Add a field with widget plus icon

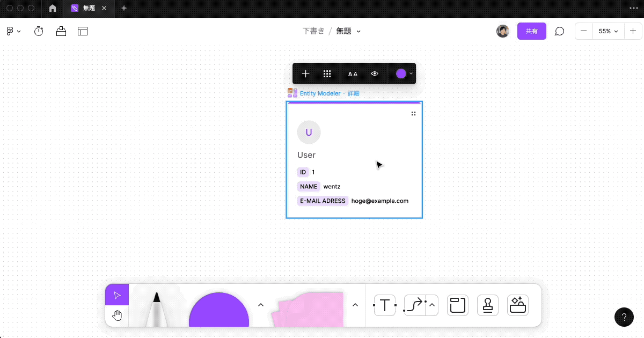[x=306, y=74]
